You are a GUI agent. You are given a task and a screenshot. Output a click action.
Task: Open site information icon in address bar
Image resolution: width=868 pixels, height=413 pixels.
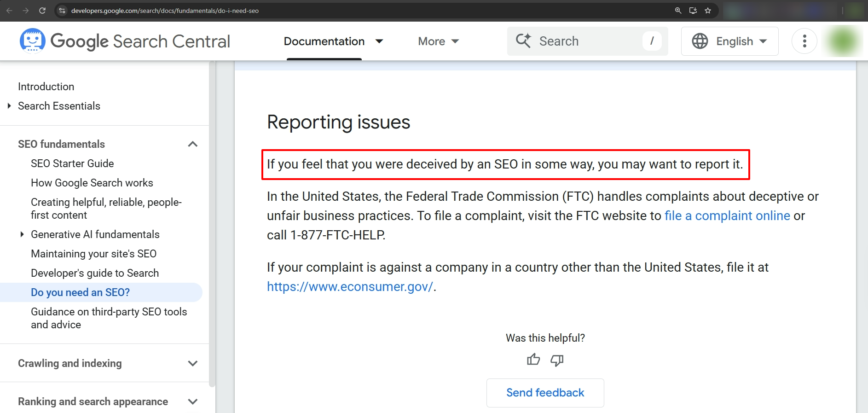tap(62, 10)
